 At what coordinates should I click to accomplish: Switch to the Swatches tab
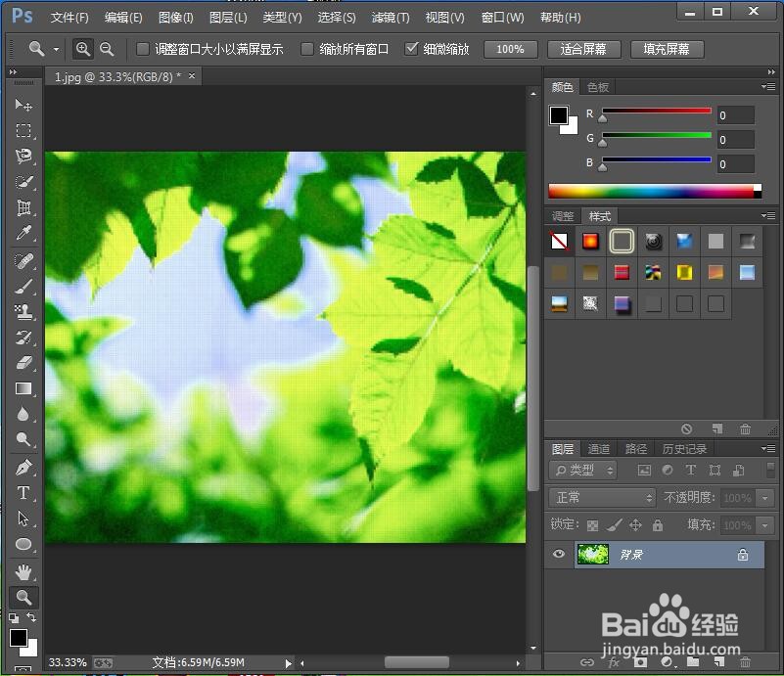(x=598, y=87)
